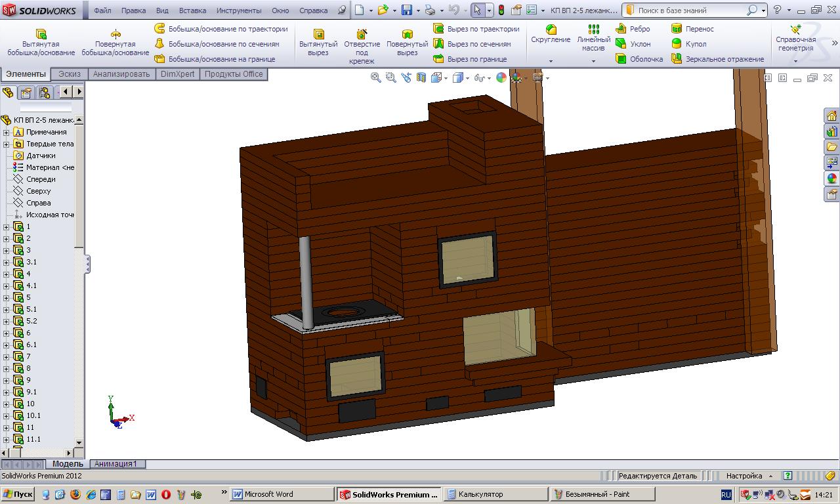Switch to the Эскиз tab
Image resolution: width=840 pixels, height=504 pixels.
(69, 74)
